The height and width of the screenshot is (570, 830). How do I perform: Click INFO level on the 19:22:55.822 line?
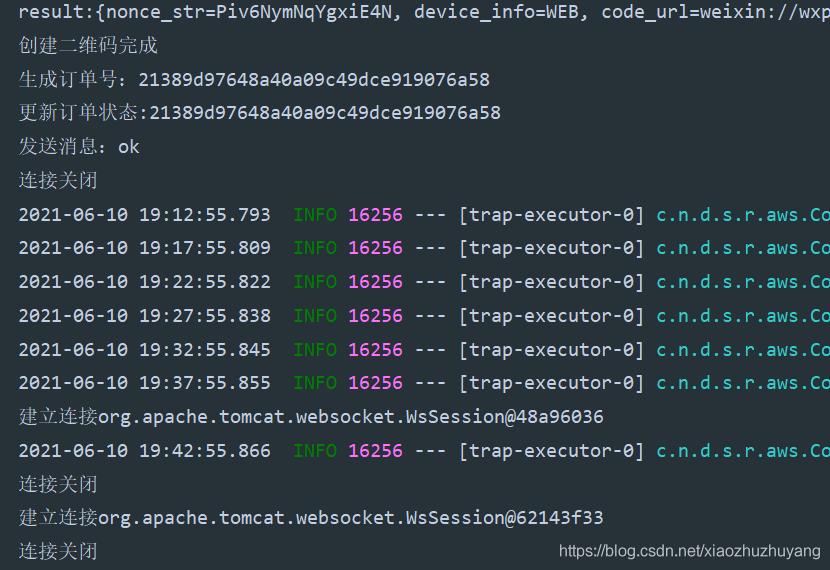(315, 282)
